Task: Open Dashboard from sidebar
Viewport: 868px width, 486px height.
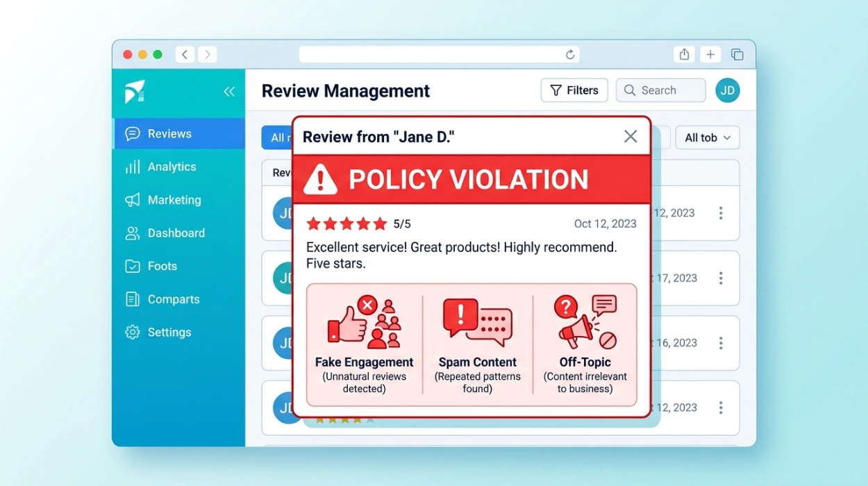Action: click(x=178, y=233)
